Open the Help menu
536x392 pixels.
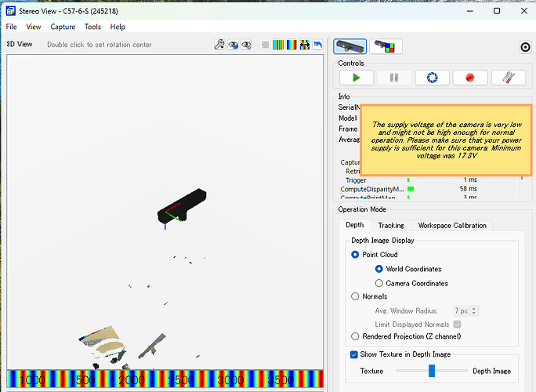[118, 27]
